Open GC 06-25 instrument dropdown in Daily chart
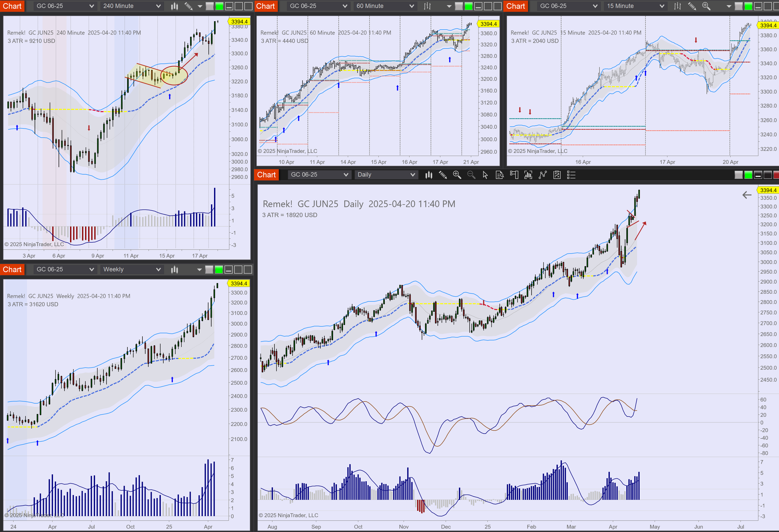Image resolution: width=779 pixels, height=532 pixels. [x=319, y=175]
